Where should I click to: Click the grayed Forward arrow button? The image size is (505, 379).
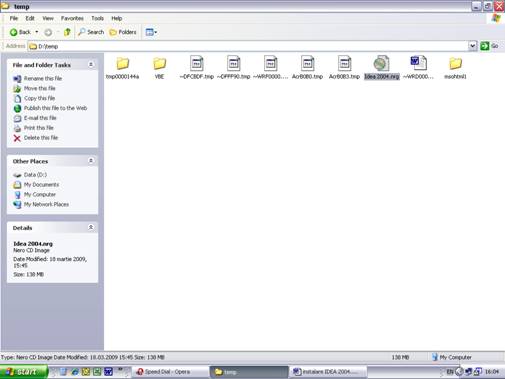[x=48, y=32]
